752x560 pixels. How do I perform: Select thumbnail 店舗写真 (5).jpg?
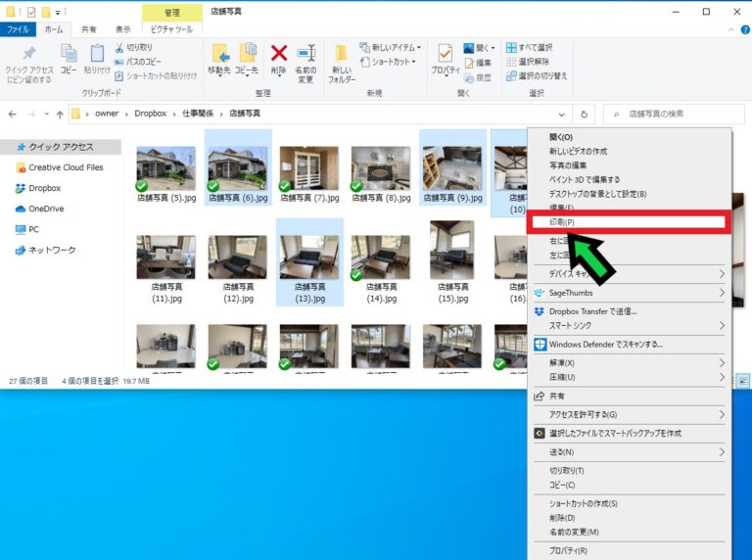click(x=165, y=168)
